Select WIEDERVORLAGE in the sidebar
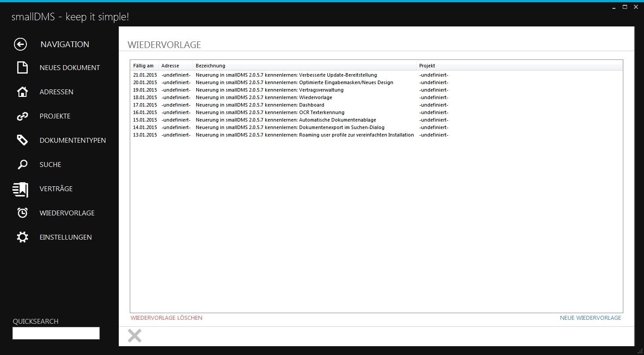 tap(67, 213)
